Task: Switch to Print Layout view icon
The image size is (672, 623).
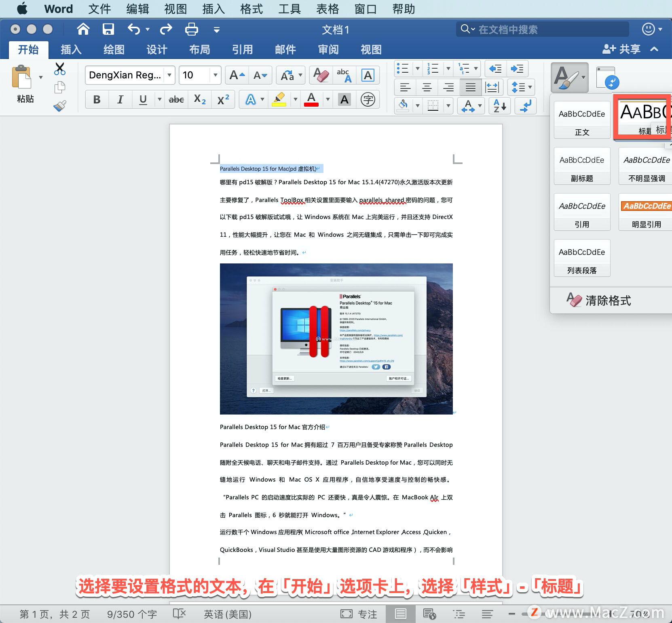Action: click(401, 614)
